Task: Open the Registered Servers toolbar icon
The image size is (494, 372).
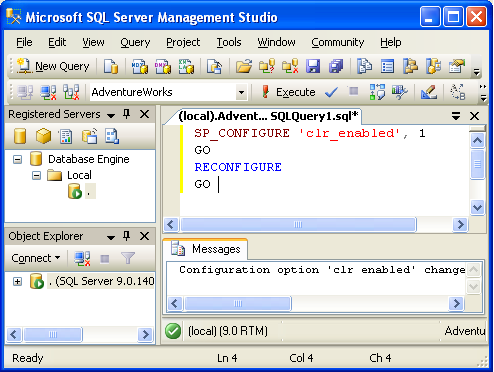Action: 364,66
